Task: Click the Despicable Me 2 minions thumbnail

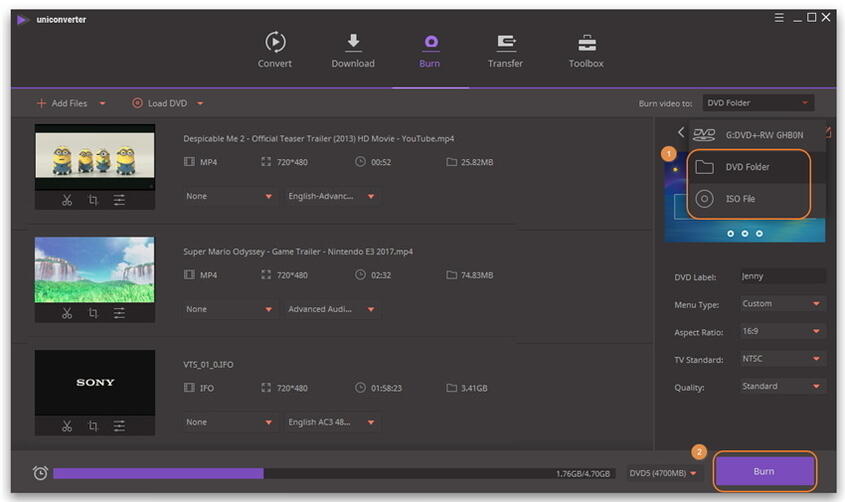Action: click(x=95, y=157)
